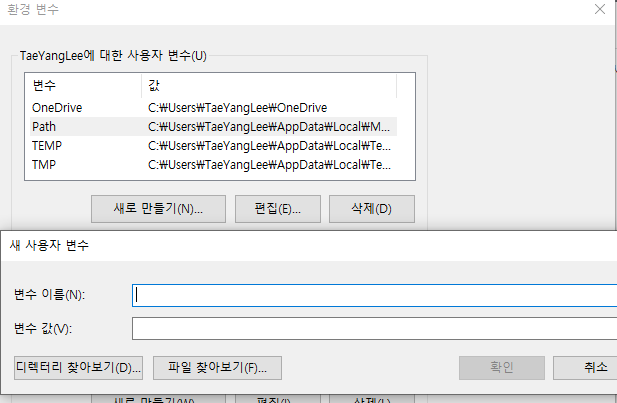Click 취소 in new variable dialog

[585, 368]
